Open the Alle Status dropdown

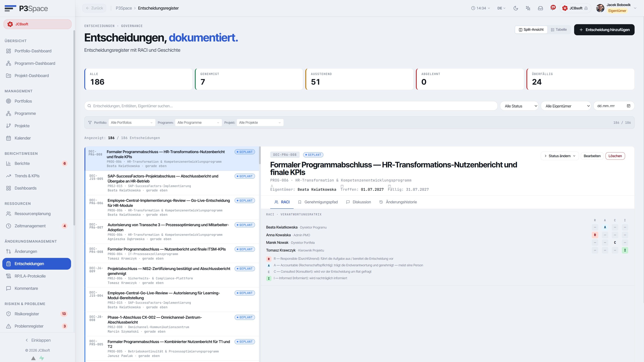(x=519, y=106)
